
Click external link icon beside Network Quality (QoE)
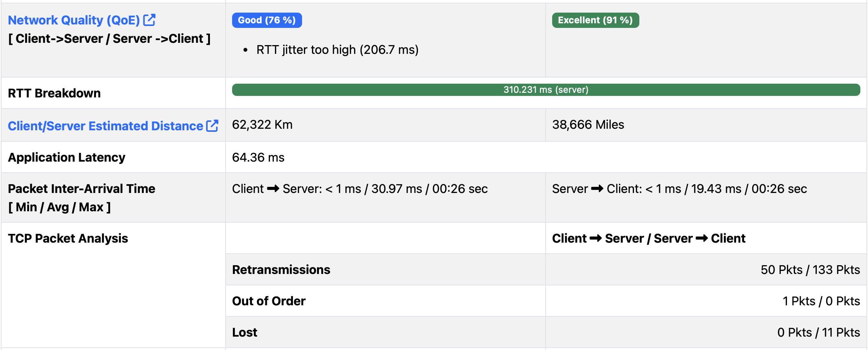pos(149,20)
